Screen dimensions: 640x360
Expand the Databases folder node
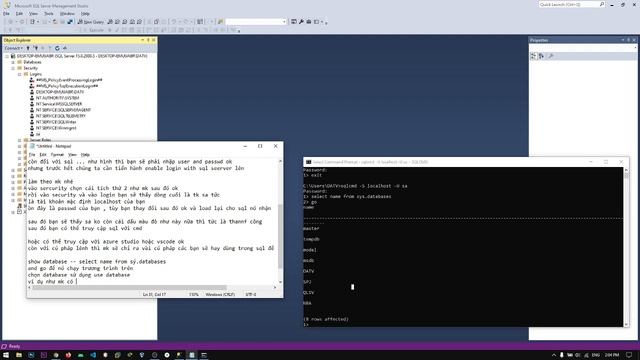[13, 62]
